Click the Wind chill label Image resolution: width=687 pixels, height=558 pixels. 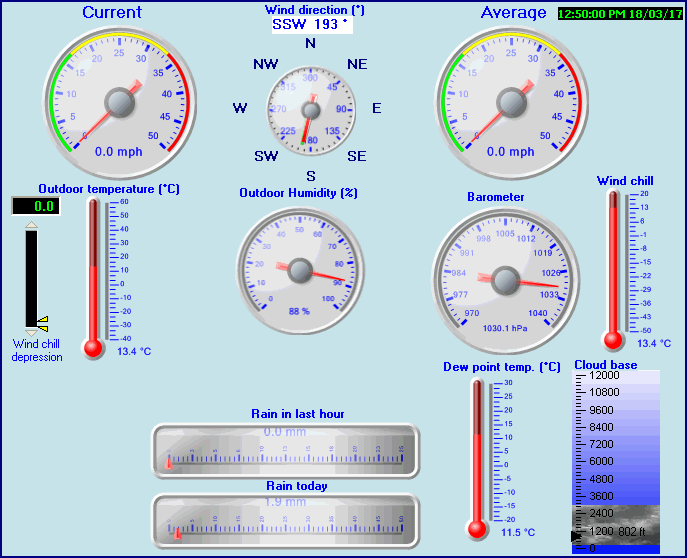[x=625, y=181]
